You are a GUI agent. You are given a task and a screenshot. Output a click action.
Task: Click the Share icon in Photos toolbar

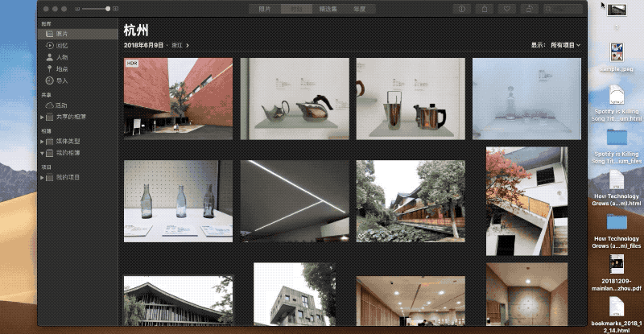(485, 9)
